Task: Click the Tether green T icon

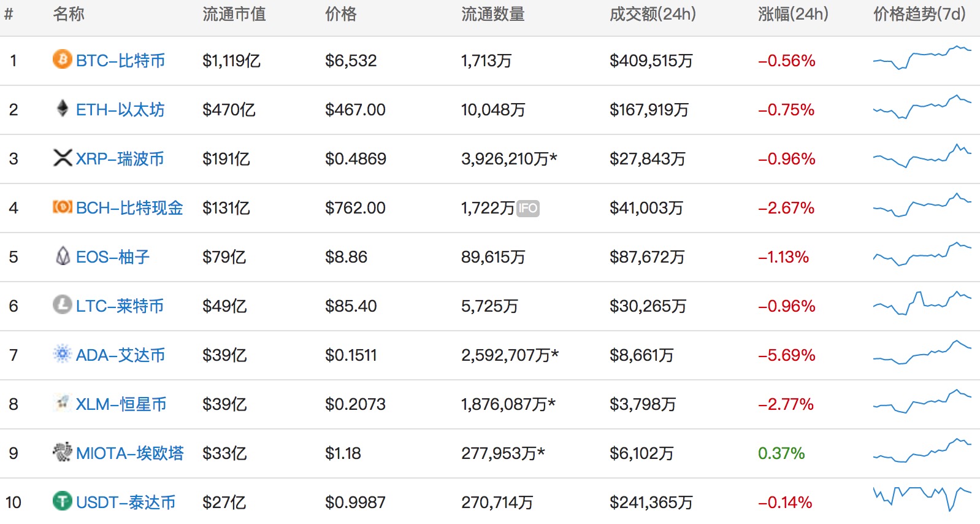Action: (62, 501)
